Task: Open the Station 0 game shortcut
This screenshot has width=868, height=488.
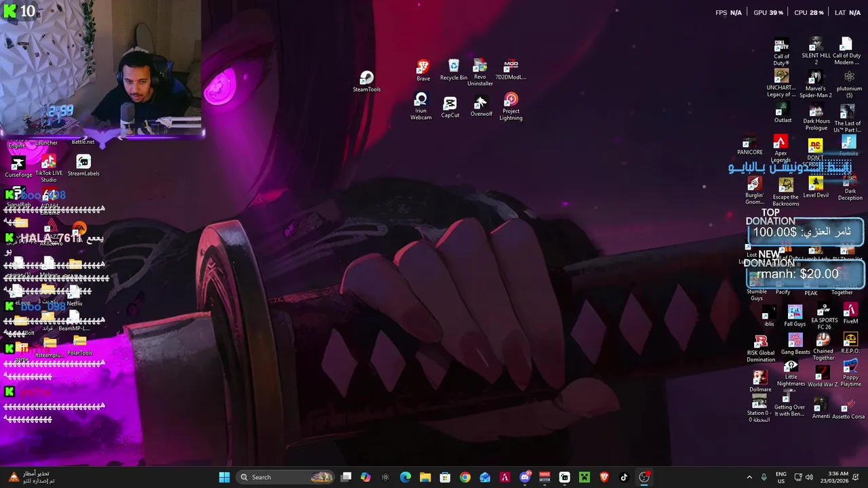Action: coord(759,409)
